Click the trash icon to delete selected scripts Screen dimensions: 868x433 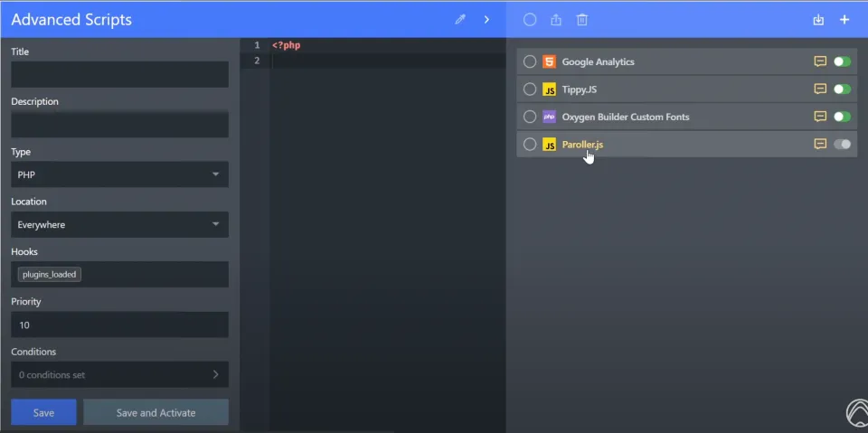click(582, 19)
